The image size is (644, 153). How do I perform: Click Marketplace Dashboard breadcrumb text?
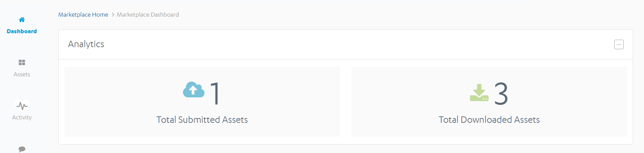coord(148,15)
